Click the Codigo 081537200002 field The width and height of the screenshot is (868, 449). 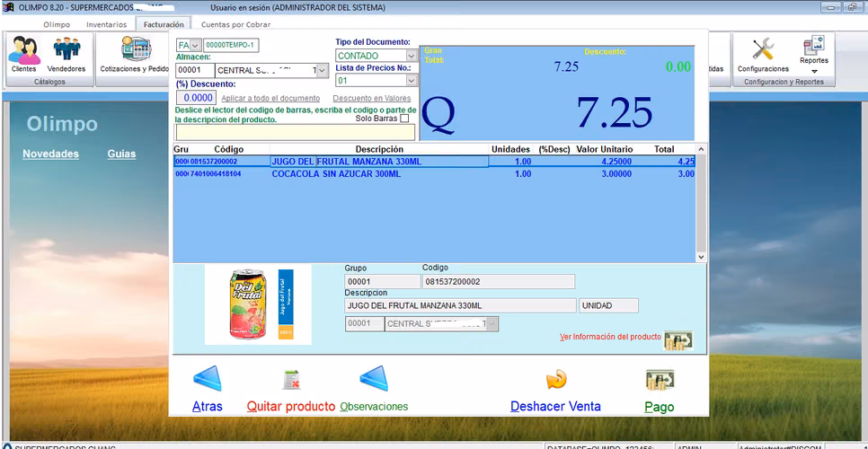coord(498,281)
